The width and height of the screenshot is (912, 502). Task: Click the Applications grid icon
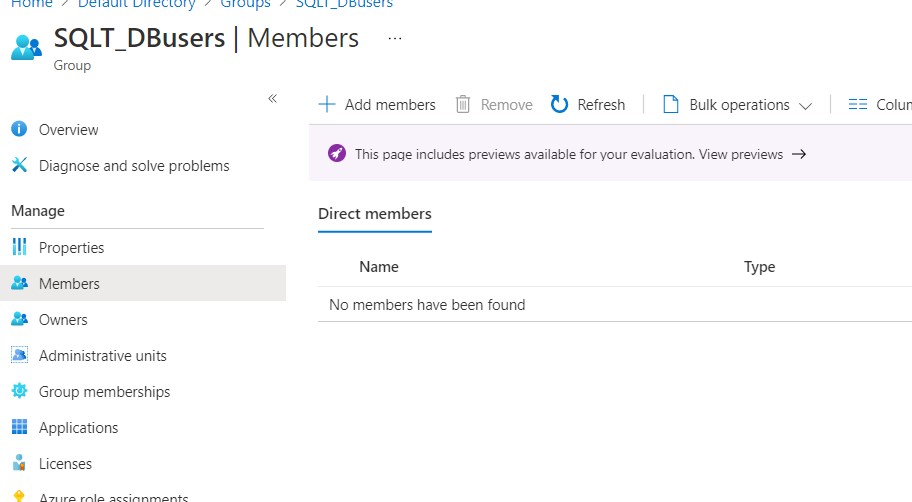tap(19, 427)
